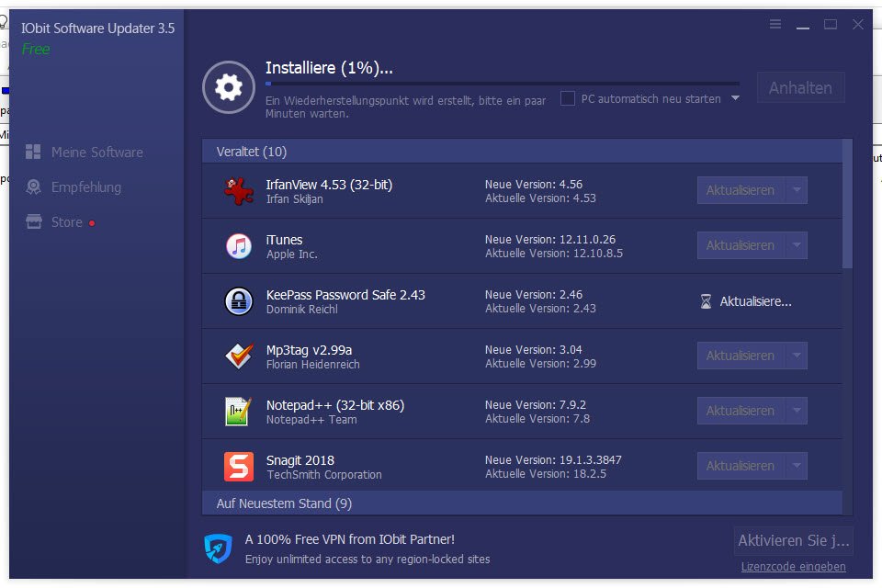Screen dimensions: 882x588
Task: Click Neue Version: 19.1.3.3847 text
Action: point(553,459)
